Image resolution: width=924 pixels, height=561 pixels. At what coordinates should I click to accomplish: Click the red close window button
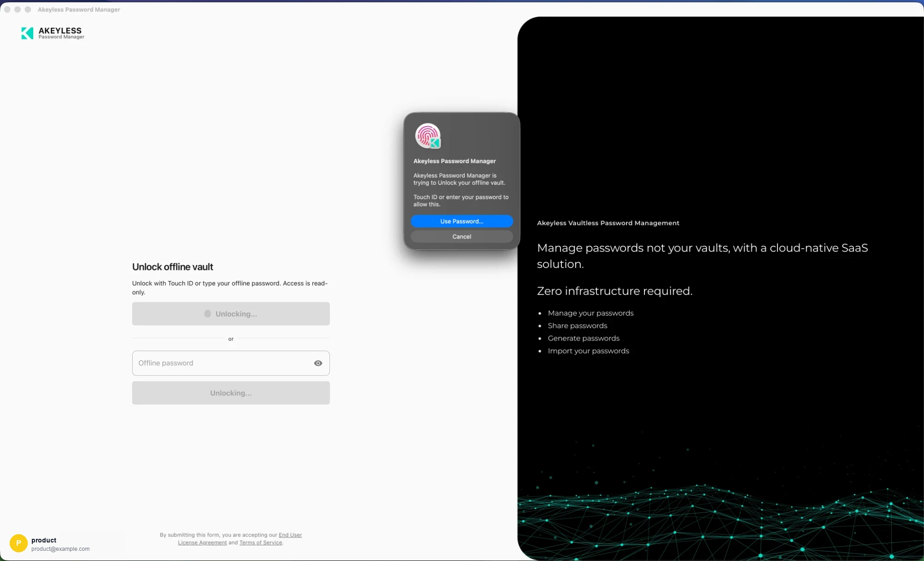click(7, 9)
